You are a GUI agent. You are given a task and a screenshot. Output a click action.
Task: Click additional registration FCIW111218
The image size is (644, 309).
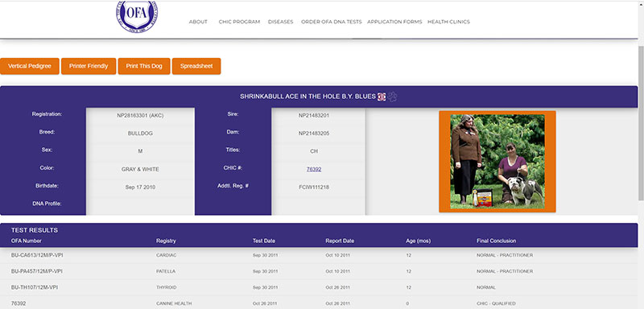click(x=314, y=187)
